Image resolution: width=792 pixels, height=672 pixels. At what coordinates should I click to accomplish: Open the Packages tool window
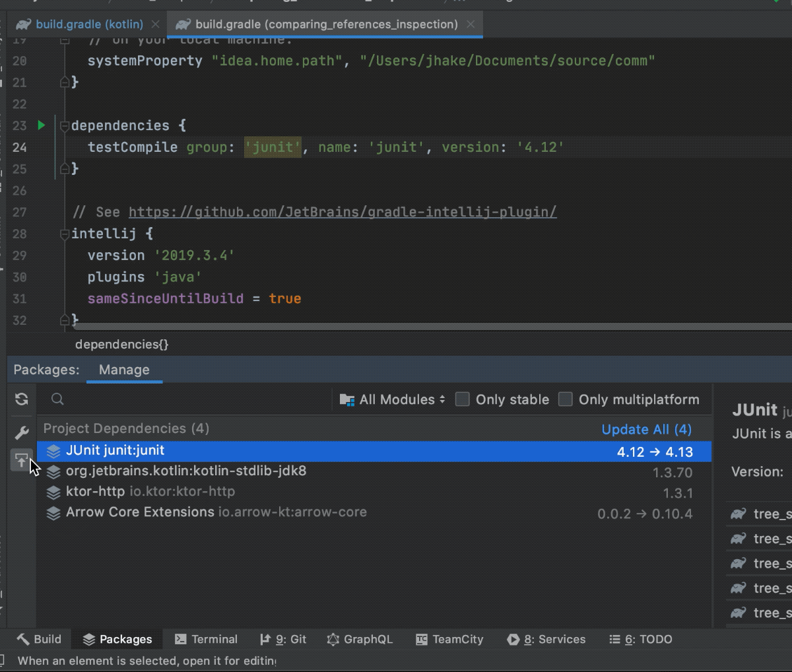(x=117, y=639)
